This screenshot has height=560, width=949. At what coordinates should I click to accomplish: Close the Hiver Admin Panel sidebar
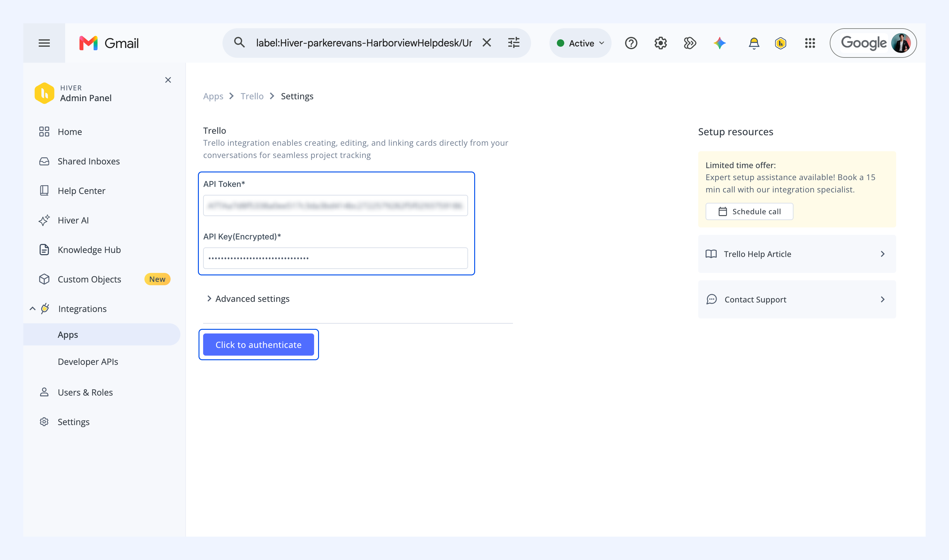(x=168, y=80)
